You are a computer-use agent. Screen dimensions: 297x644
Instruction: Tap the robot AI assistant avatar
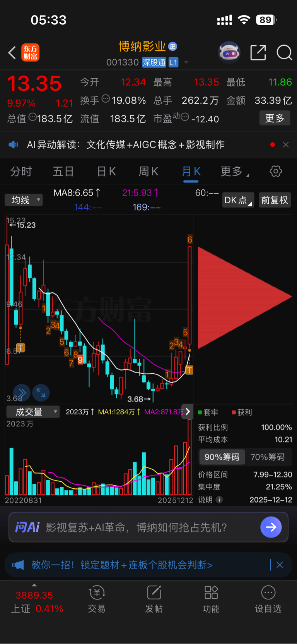[229, 52]
